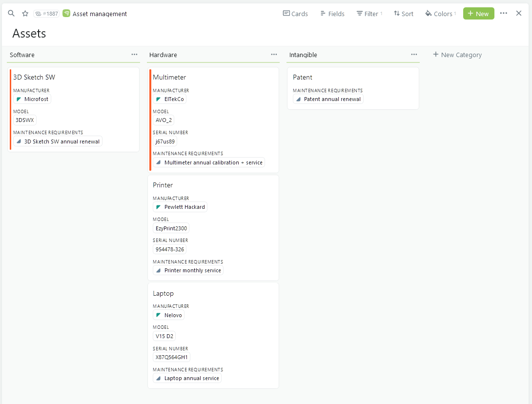This screenshot has height=404, width=532.
Task: Open the Fields configuration icon
Action: tap(332, 13)
